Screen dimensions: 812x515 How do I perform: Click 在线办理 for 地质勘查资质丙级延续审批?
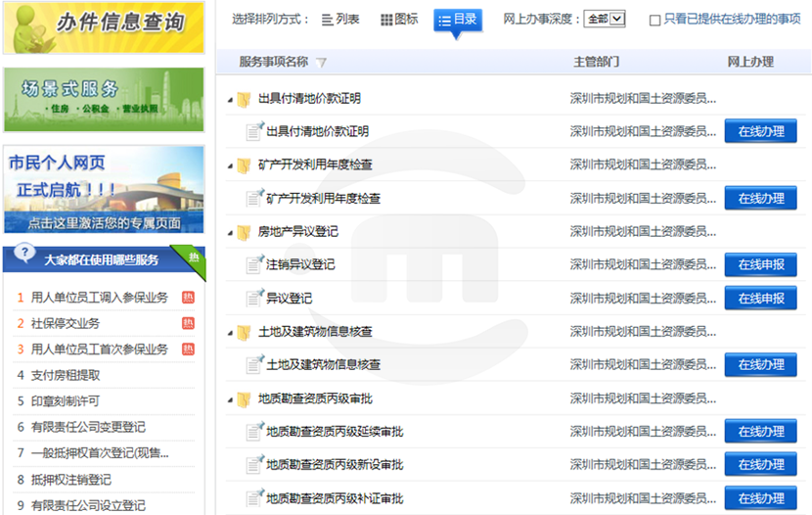[760, 432]
